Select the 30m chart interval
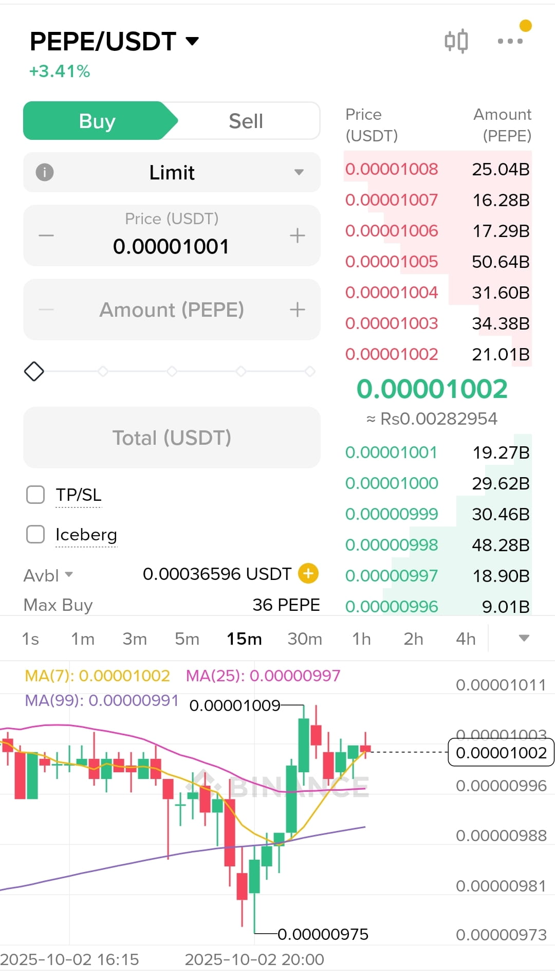555x980 pixels. [x=305, y=639]
